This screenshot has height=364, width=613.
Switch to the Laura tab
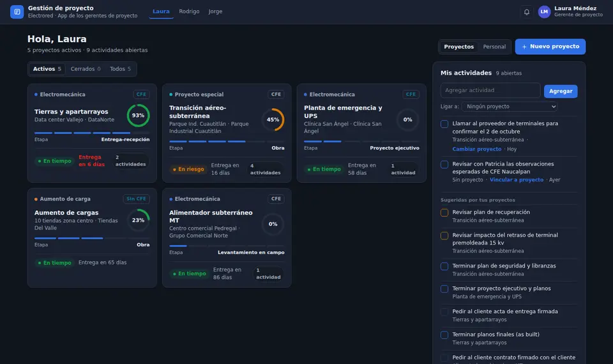(x=161, y=11)
